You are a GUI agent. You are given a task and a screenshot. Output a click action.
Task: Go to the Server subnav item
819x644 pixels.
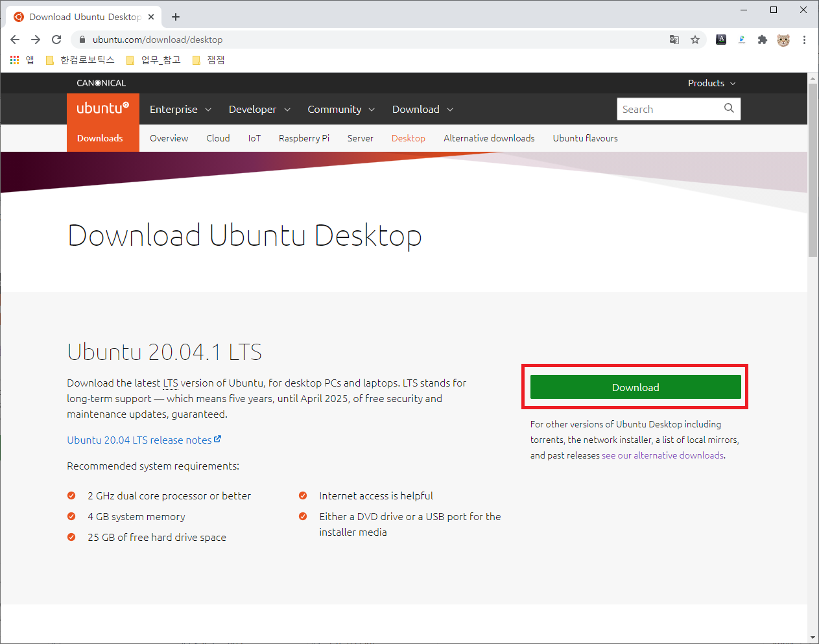[x=361, y=138]
